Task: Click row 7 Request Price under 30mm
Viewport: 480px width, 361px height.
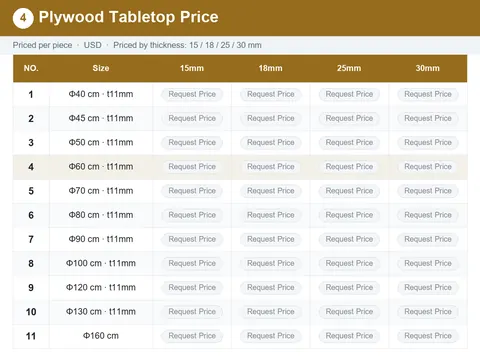Action: point(428,239)
